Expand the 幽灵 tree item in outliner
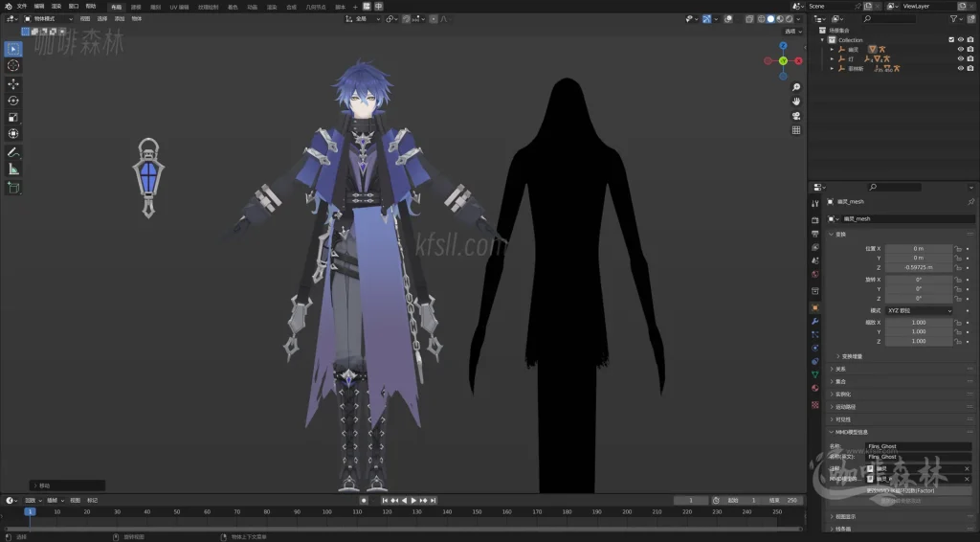This screenshot has height=542, width=980. coord(832,50)
